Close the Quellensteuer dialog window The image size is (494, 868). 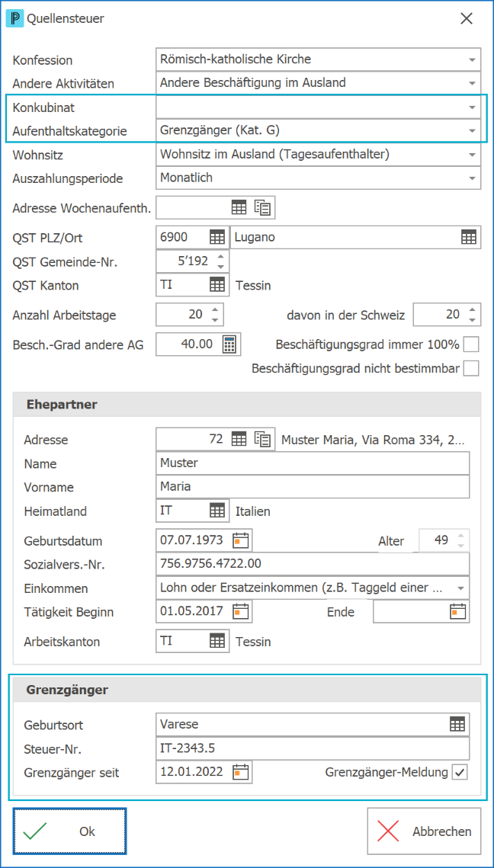pyautogui.click(x=467, y=18)
